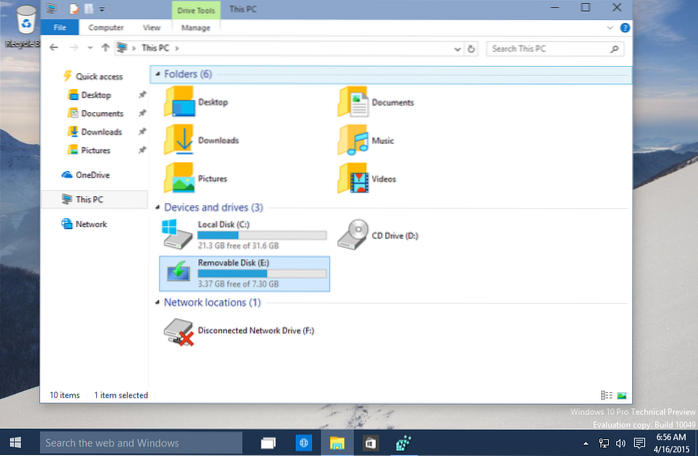Open Task View on the taskbar
698x456 pixels.
click(268, 443)
